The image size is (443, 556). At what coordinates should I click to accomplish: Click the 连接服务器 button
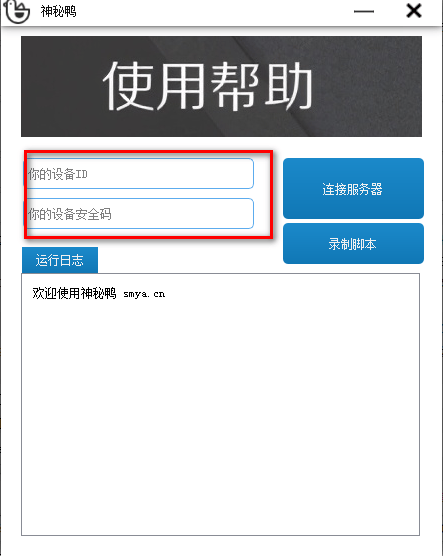click(x=353, y=188)
